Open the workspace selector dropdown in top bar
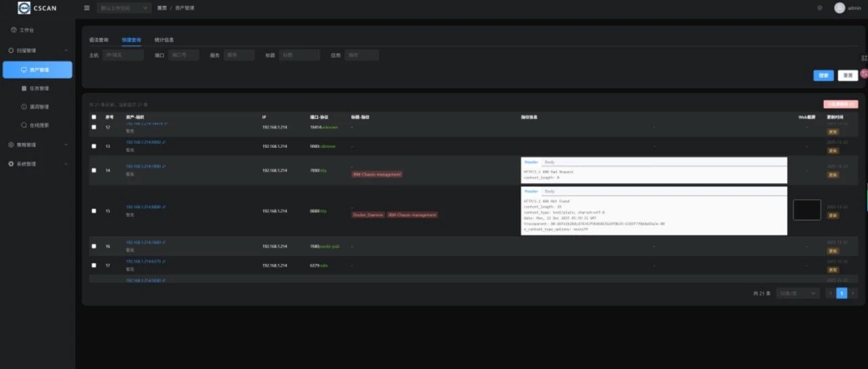This screenshot has height=369, width=868. coord(123,8)
